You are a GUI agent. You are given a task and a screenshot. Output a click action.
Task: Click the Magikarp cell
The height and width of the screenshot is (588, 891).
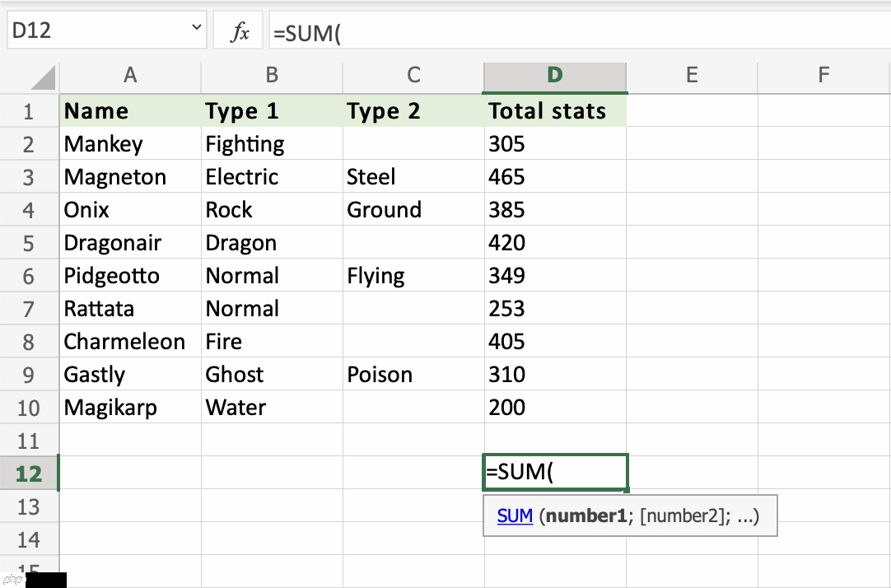point(130,408)
